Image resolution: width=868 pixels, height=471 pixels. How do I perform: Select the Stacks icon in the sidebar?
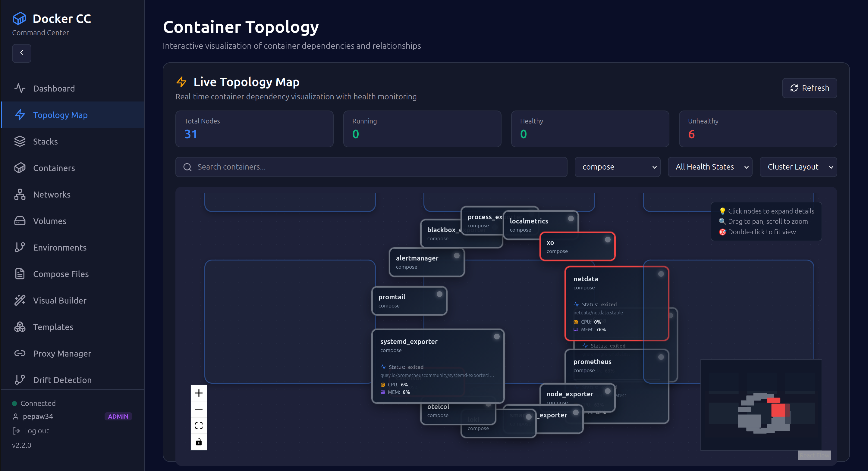(x=20, y=141)
